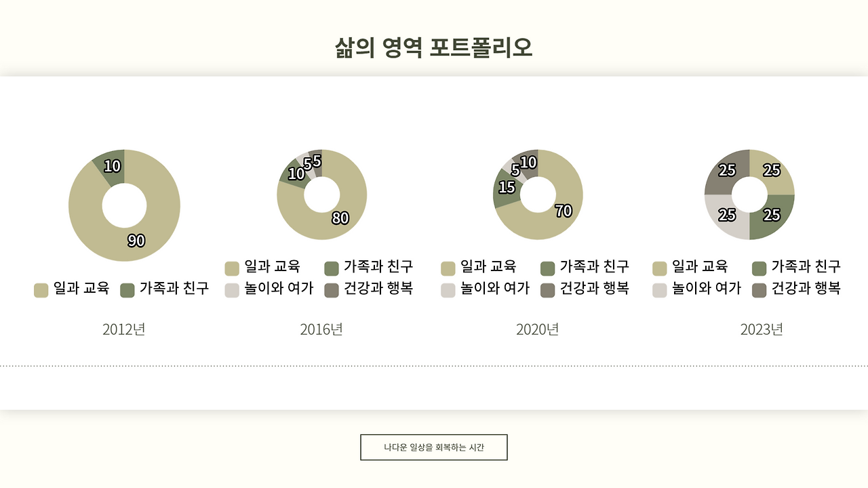The width and height of the screenshot is (868, 488).
Task: Click the 나다운 일상을 회복하는 시간 button
Action: [x=434, y=447]
